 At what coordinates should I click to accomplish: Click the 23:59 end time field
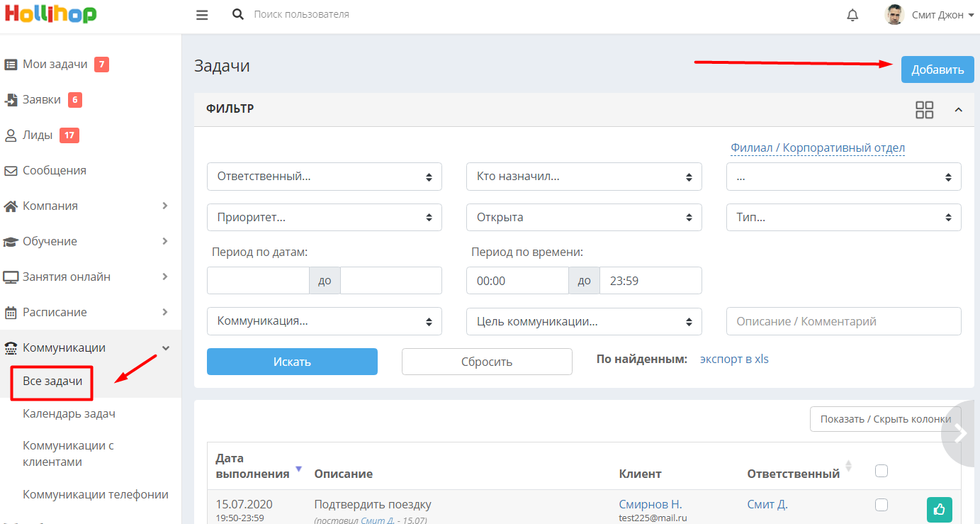click(650, 281)
